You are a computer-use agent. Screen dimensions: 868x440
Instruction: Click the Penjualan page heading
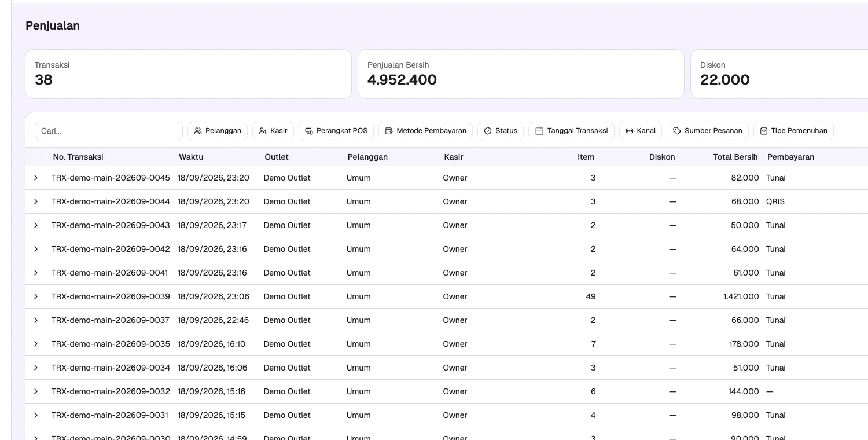pos(53,25)
